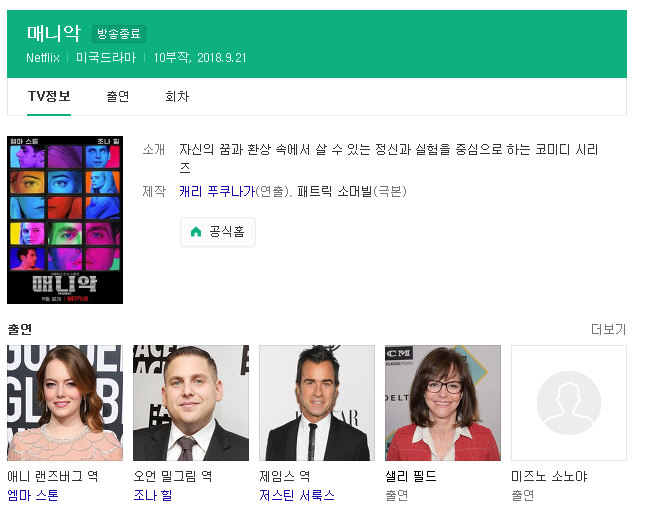Image resolution: width=647 pixels, height=517 pixels.
Task: Open the 매니악 poster thumbnail
Action: (x=65, y=220)
